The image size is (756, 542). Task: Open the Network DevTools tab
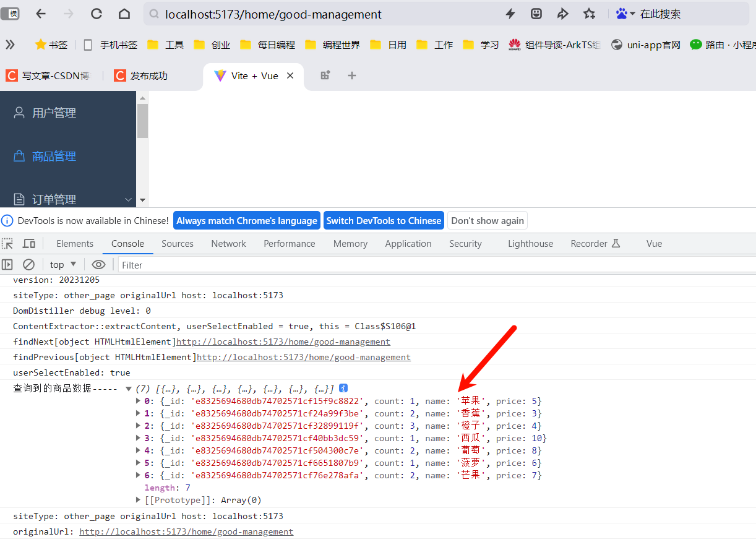pos(228,243)
